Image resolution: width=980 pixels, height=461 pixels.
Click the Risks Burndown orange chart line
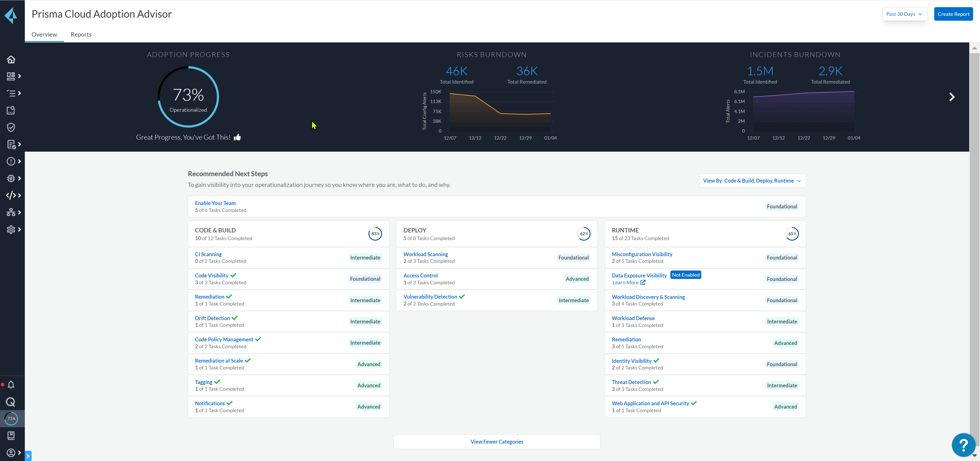[x=500, y=104]
